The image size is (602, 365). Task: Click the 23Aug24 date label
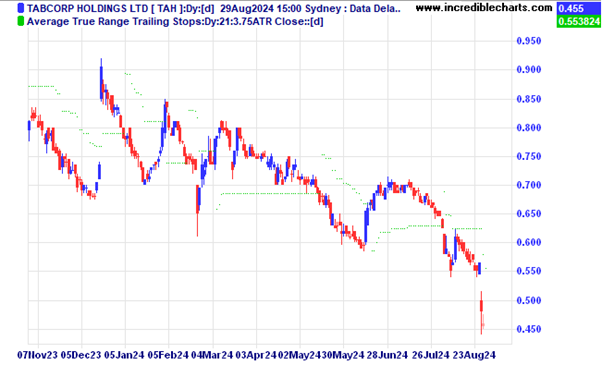click(x=475, y=355)
